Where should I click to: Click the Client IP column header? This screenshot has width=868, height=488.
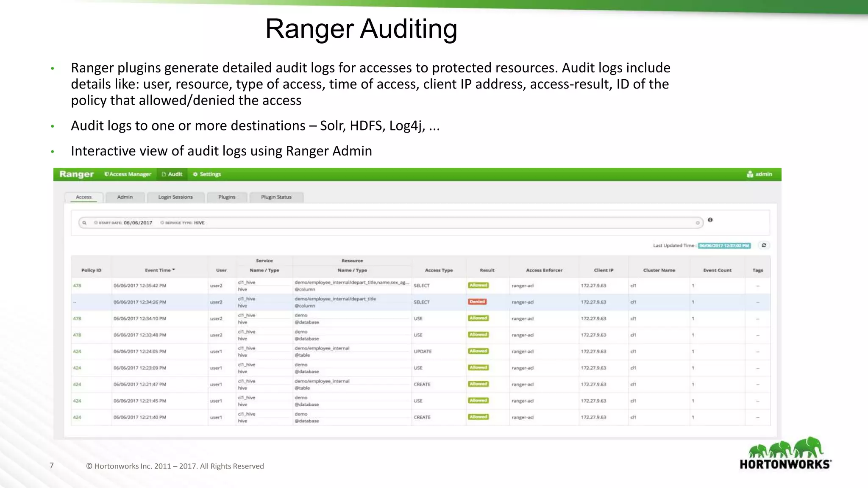[604, 270]
